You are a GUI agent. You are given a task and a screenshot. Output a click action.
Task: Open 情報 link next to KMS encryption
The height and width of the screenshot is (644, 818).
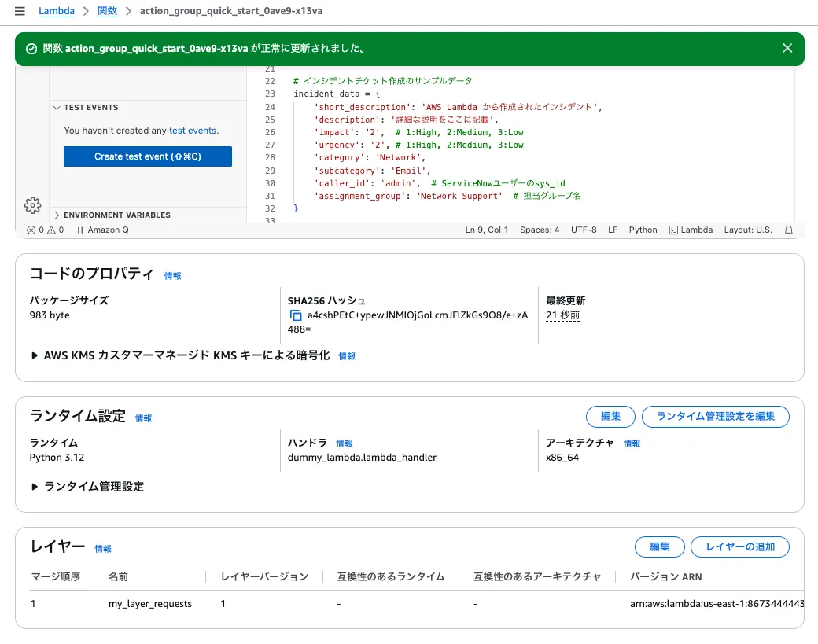tap(347, 356)
